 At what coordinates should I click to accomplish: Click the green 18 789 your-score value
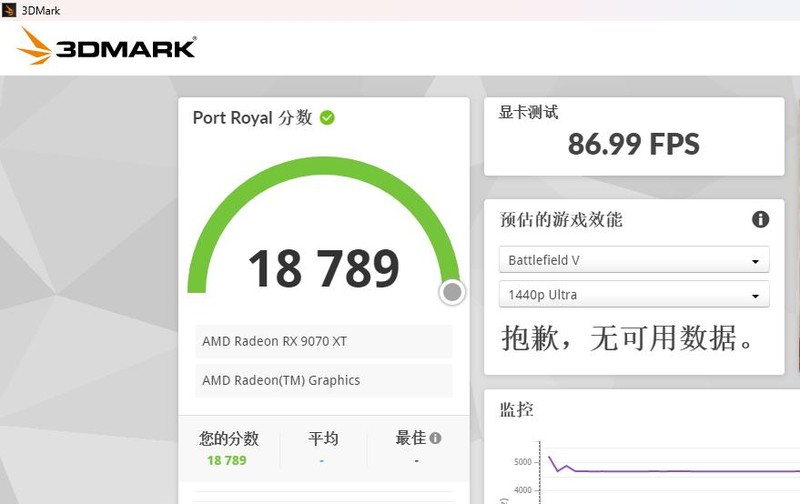point(227,460)
